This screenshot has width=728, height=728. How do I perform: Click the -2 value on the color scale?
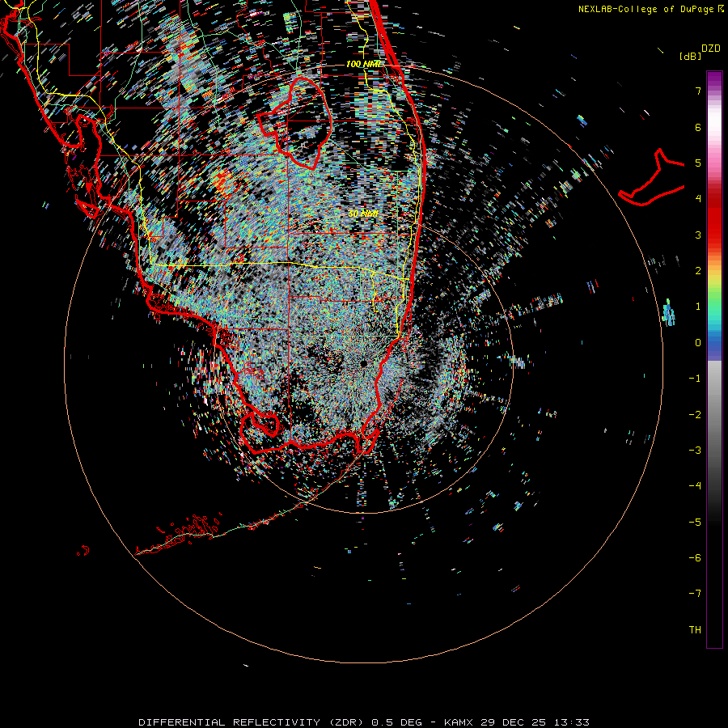(695, 415)
